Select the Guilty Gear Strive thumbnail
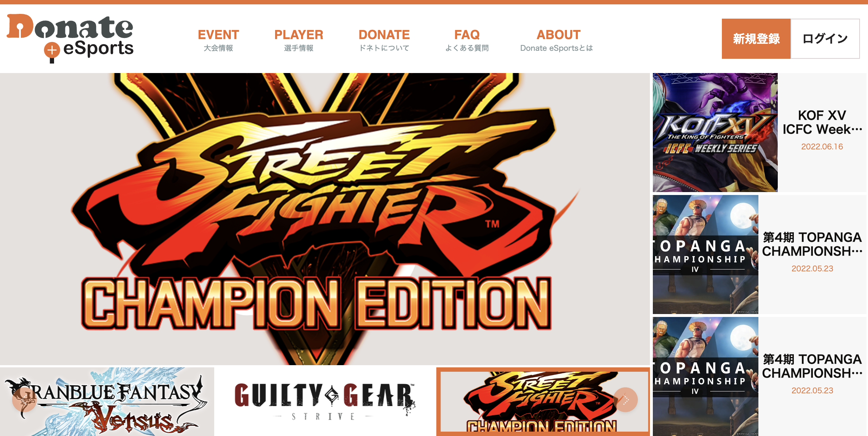Image resolution: width=868 pixels, height=436 pixels. point(325,401)
